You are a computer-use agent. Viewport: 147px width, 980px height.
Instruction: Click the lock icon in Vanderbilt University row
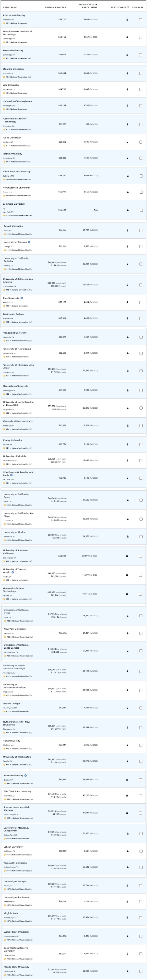127,337
